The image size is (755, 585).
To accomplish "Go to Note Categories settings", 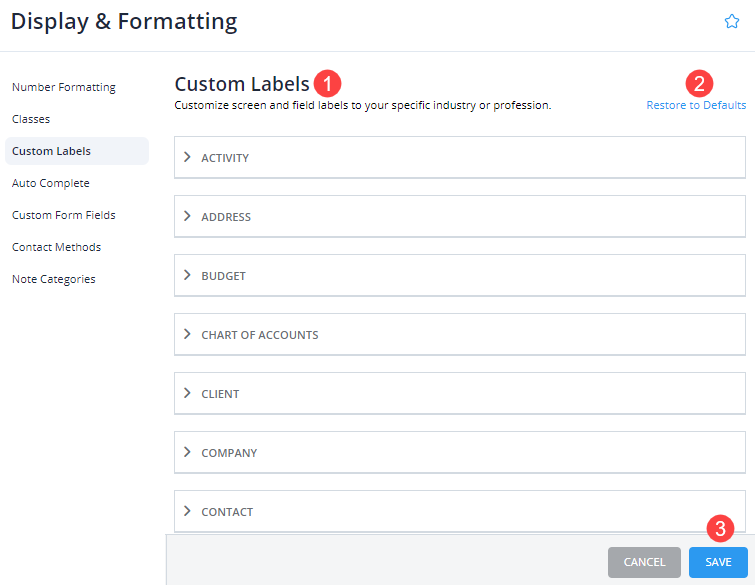I will [53, 279].
